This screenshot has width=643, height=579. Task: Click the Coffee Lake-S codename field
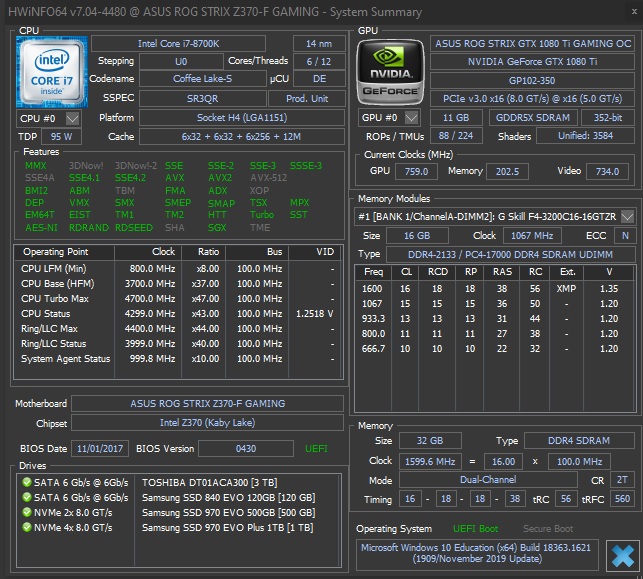[x=203, y=79]
